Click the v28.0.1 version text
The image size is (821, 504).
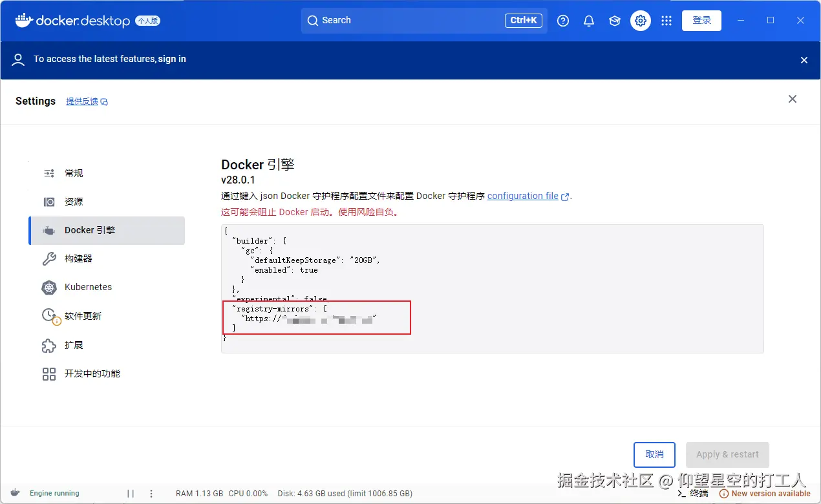click(x=238, y=180)
